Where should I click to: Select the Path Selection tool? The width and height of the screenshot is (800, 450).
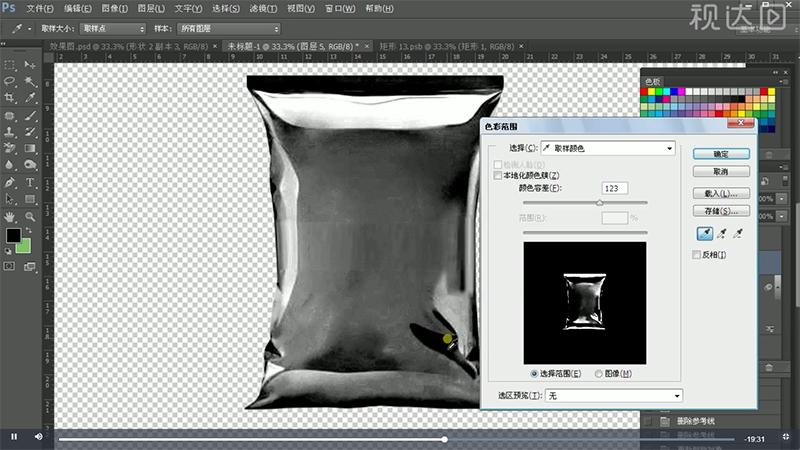pos(9,198)
